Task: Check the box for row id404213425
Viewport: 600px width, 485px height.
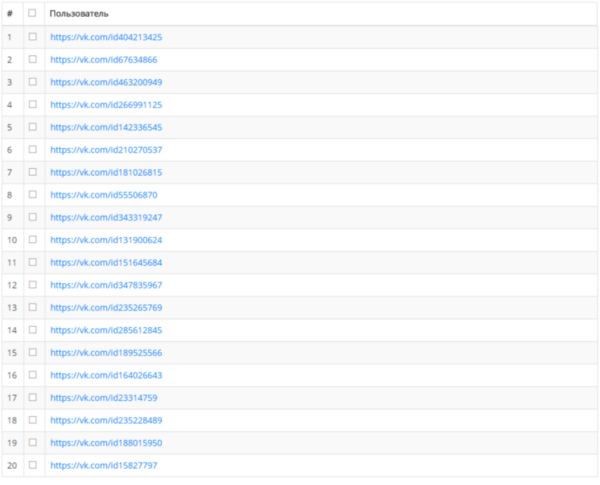Action: click(33, 37)
